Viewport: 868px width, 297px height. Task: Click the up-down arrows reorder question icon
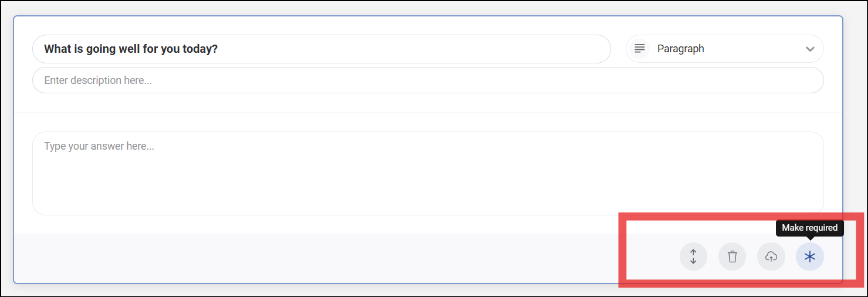click(x=693, y=256)
